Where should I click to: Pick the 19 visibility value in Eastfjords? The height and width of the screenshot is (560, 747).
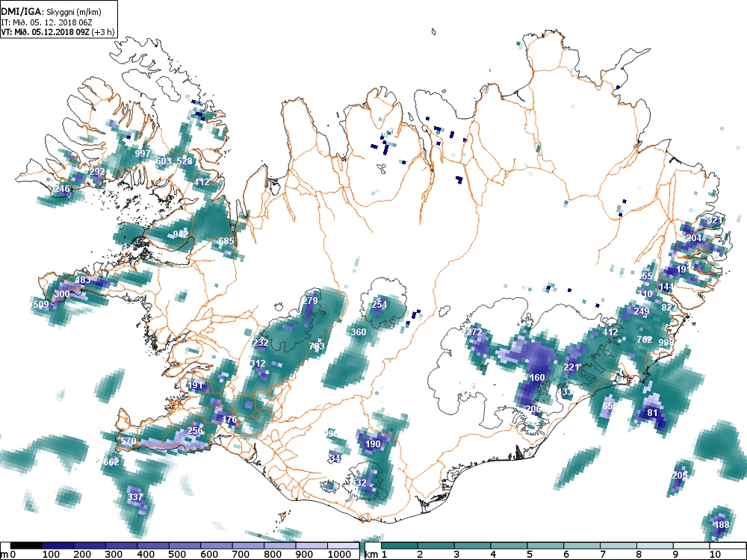(681, 269)
